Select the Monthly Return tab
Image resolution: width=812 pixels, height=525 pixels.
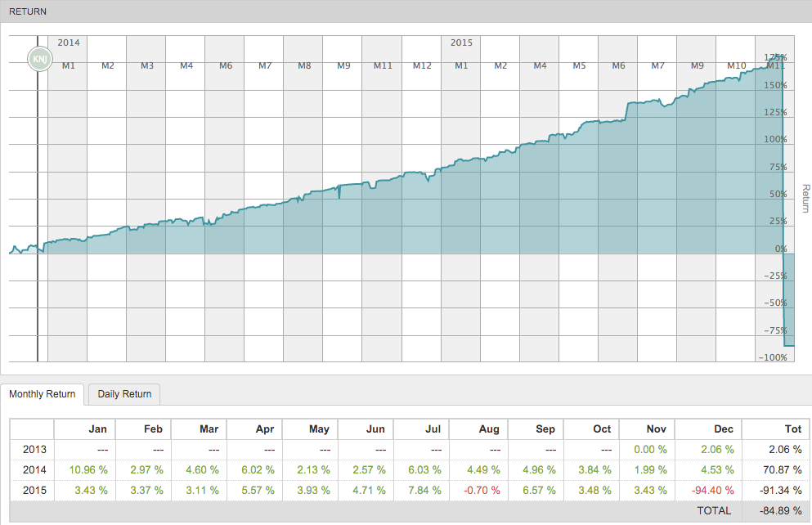point(43,394)
